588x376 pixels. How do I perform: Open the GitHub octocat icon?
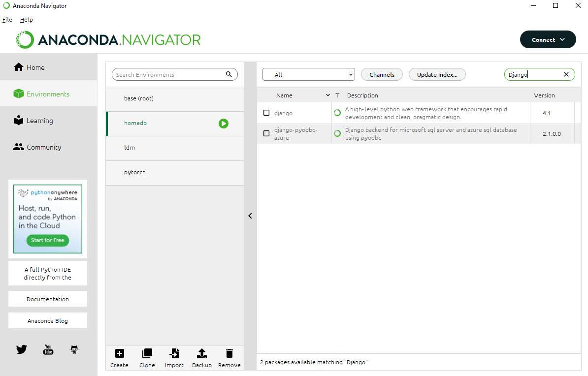click(x=74, y=349)
